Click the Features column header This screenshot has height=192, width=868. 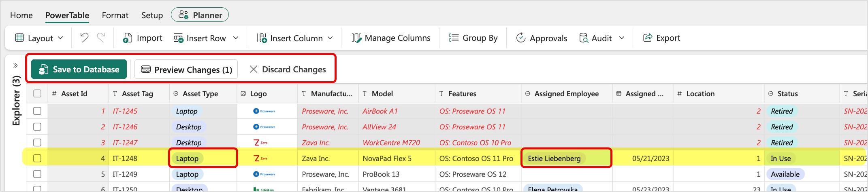tap(478, 94)
